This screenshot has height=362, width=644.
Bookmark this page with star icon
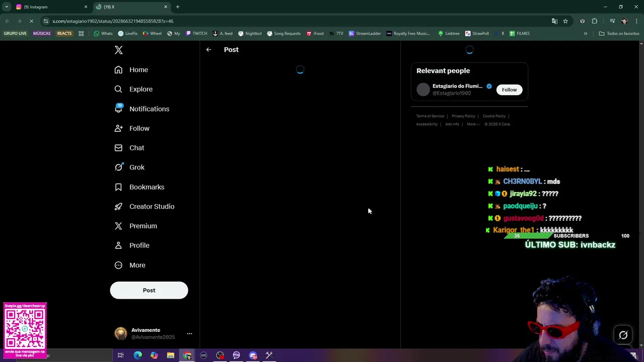click(566, 21)
